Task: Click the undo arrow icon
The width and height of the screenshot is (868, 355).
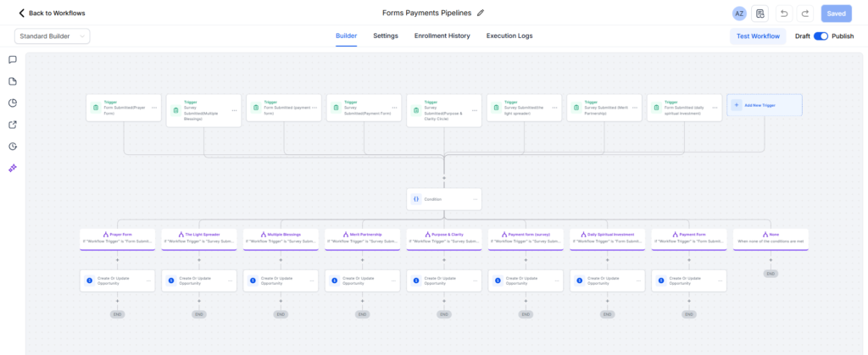Action: [x=784, y=14]
